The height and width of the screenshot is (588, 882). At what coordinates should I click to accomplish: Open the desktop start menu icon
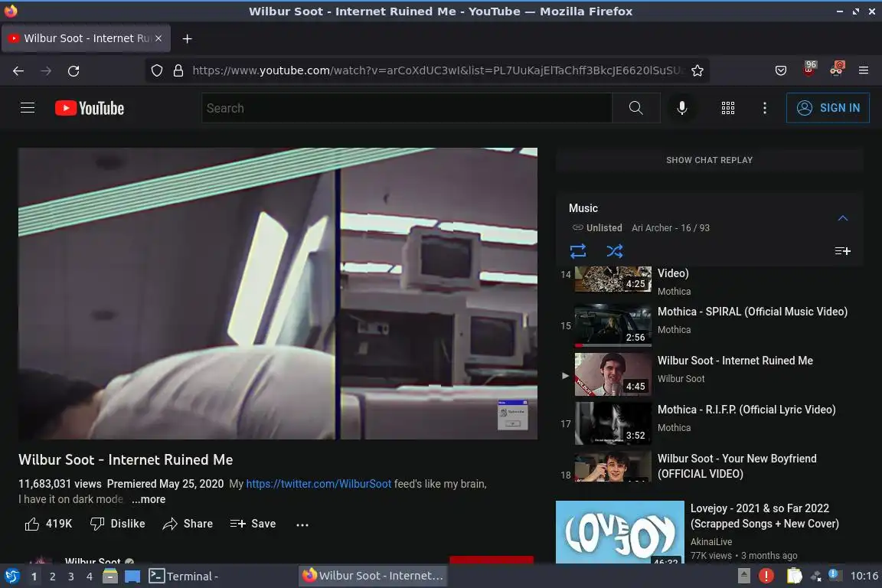11,577
